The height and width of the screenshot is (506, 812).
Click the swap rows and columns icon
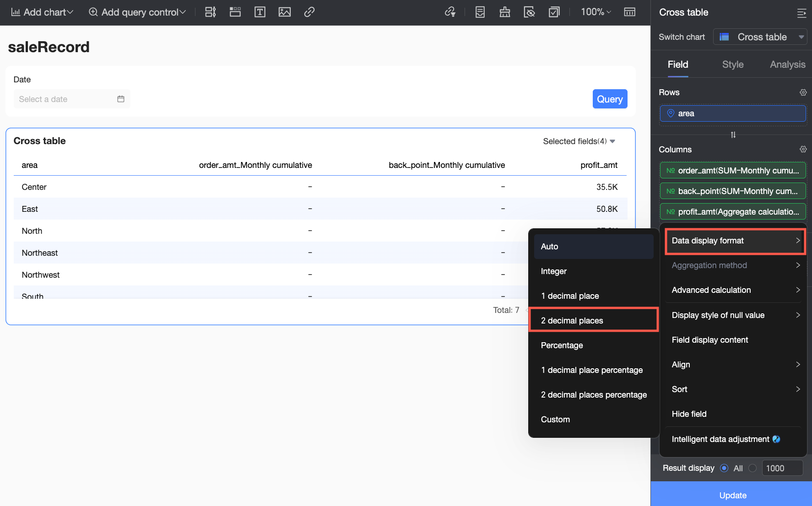point(733,135)
